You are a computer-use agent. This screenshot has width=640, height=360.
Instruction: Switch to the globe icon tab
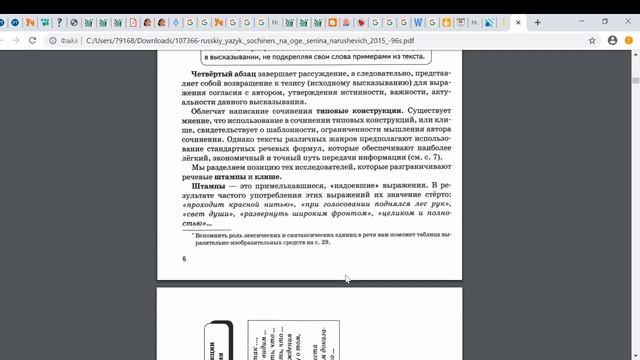point(74,23)
